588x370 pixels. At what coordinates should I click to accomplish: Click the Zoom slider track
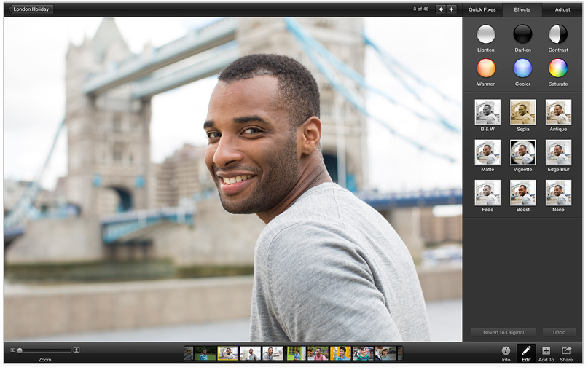[45, 350]
